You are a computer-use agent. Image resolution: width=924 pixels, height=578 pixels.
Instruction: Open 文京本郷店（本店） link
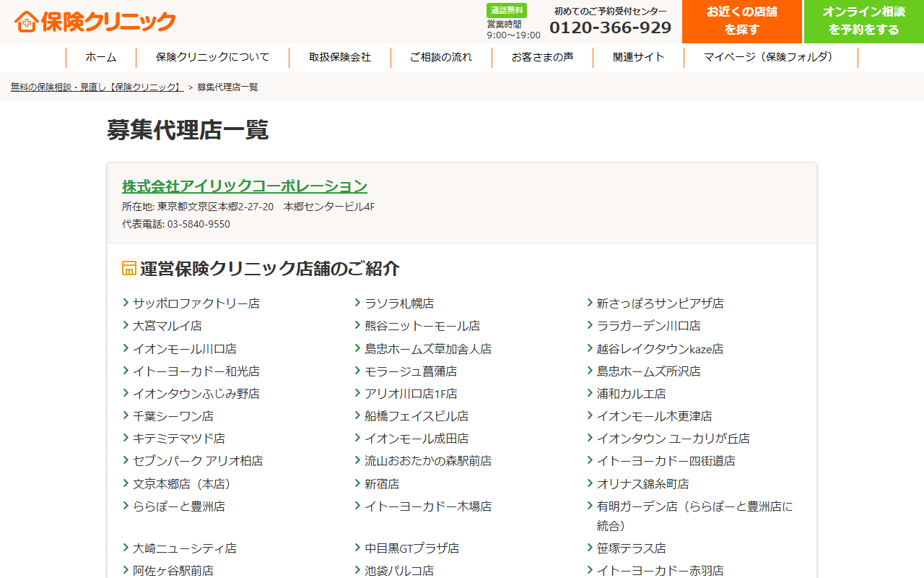click(185, 484)
